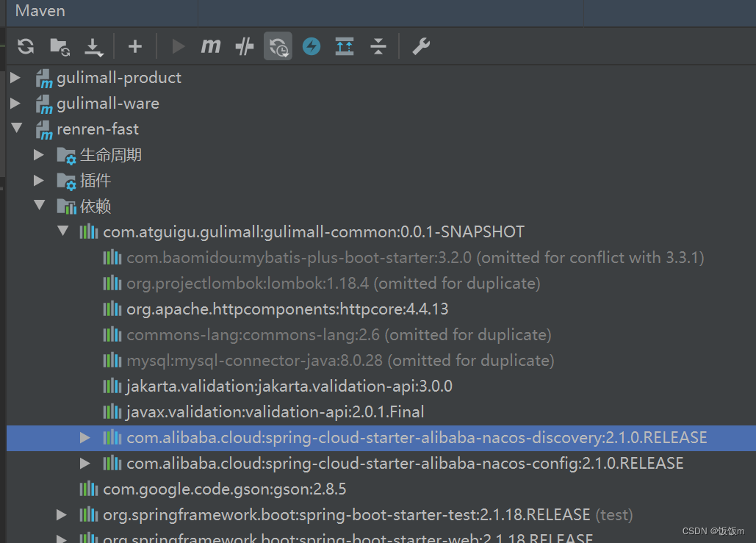Collapse gulimall-common dependency node

click(63, 231)
